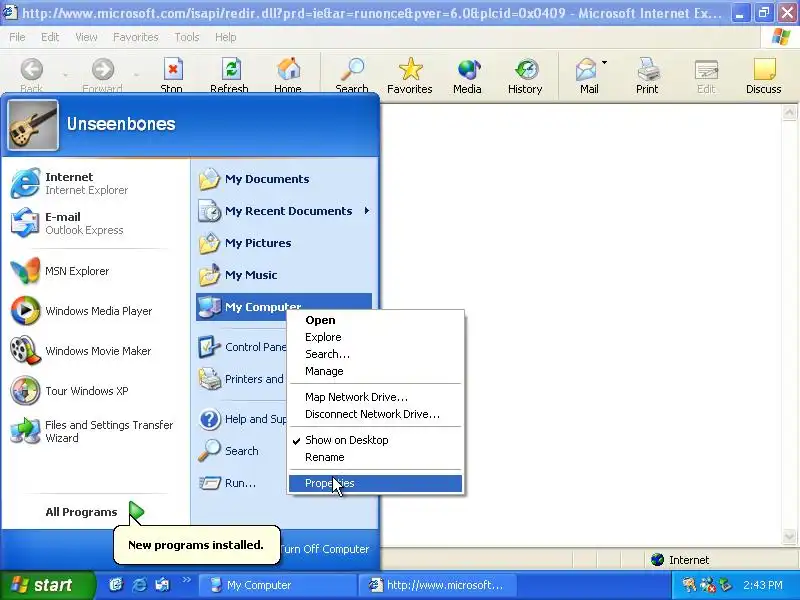Open the Tools menu
This screenshot has width=800, height=600.
tap(187, 37)
